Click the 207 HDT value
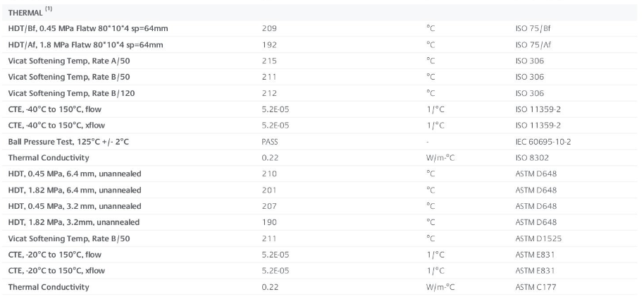This screenshot has height=297, width=644. point(269,206)
